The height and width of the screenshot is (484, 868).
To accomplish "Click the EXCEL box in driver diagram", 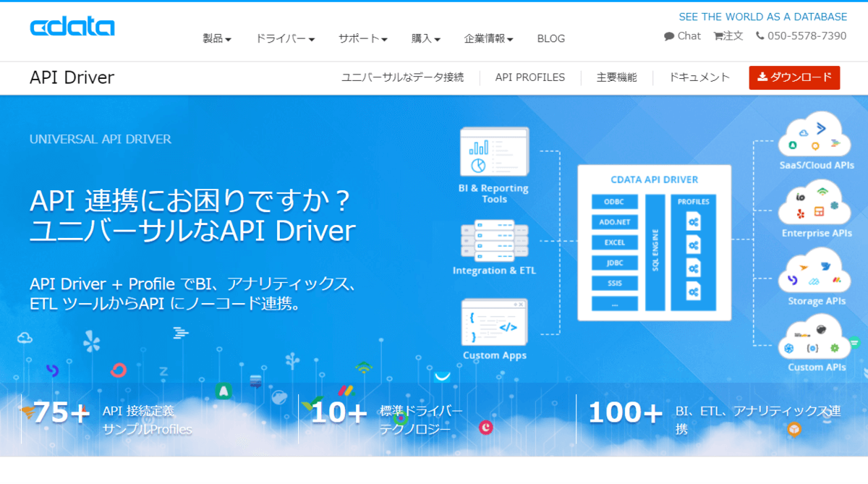I will point(614,242).
